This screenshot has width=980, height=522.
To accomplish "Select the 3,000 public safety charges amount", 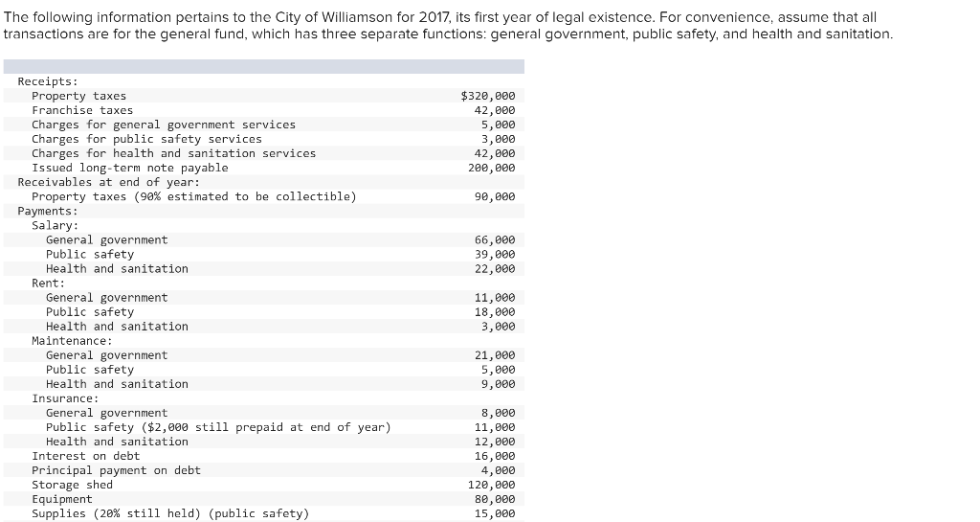I will (x=498, y=139).
